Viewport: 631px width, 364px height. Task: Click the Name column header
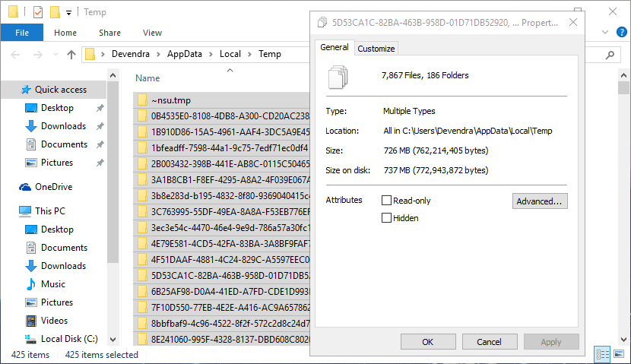(x=147, y=78)
